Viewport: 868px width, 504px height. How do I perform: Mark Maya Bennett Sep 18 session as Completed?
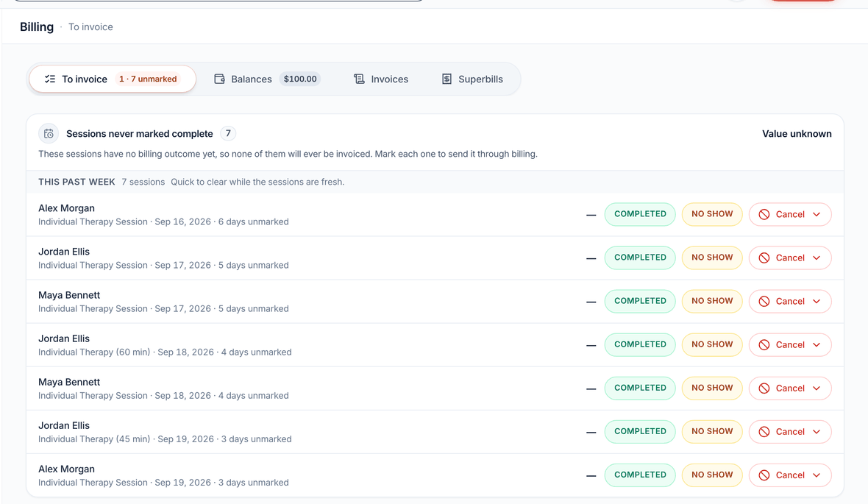tap(640, 388)
